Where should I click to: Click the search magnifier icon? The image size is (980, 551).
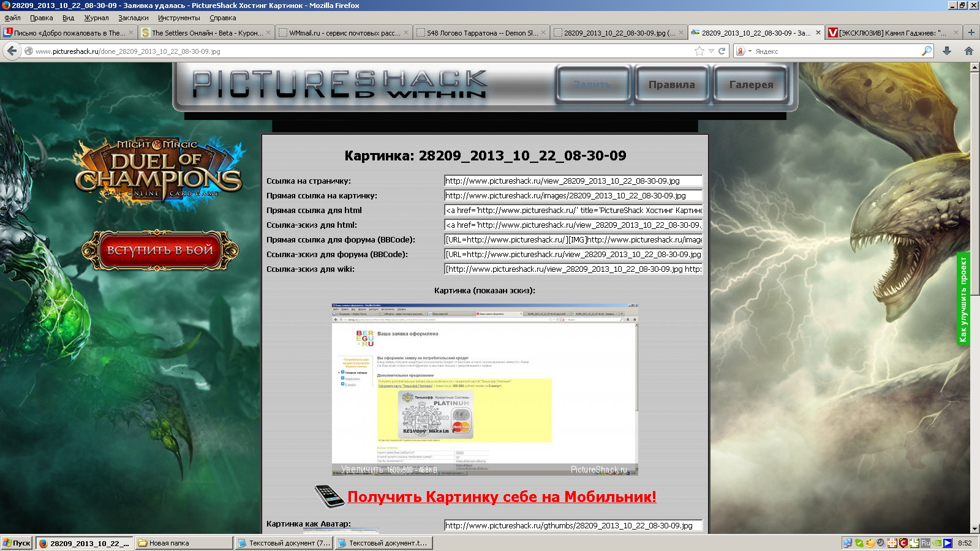coord(927,51)
